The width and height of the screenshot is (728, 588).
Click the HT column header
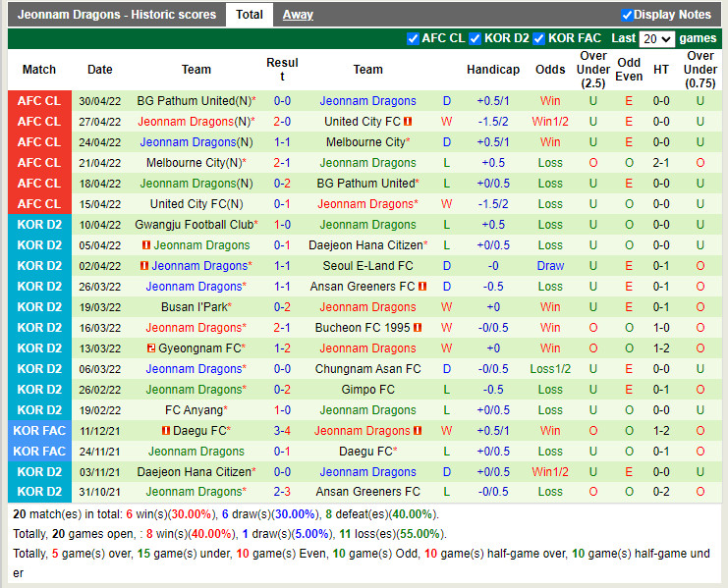coord(661,70)
